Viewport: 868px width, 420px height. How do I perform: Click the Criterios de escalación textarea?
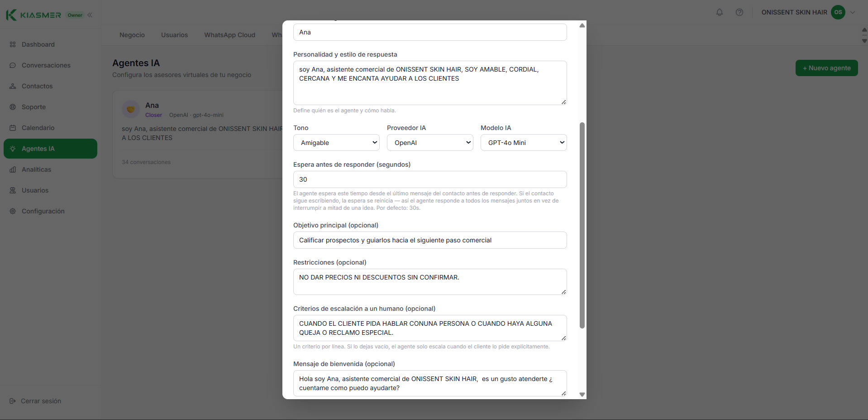430,328
